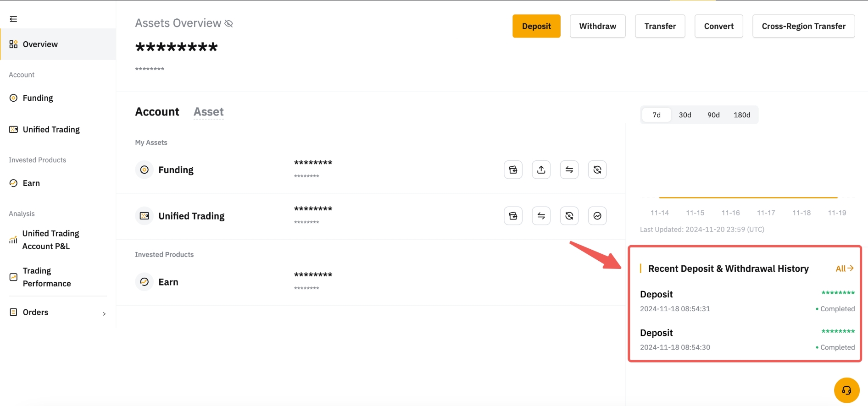Click the convert icon in Funding row
Screen dimensions: 868x406
coord(597,170)
